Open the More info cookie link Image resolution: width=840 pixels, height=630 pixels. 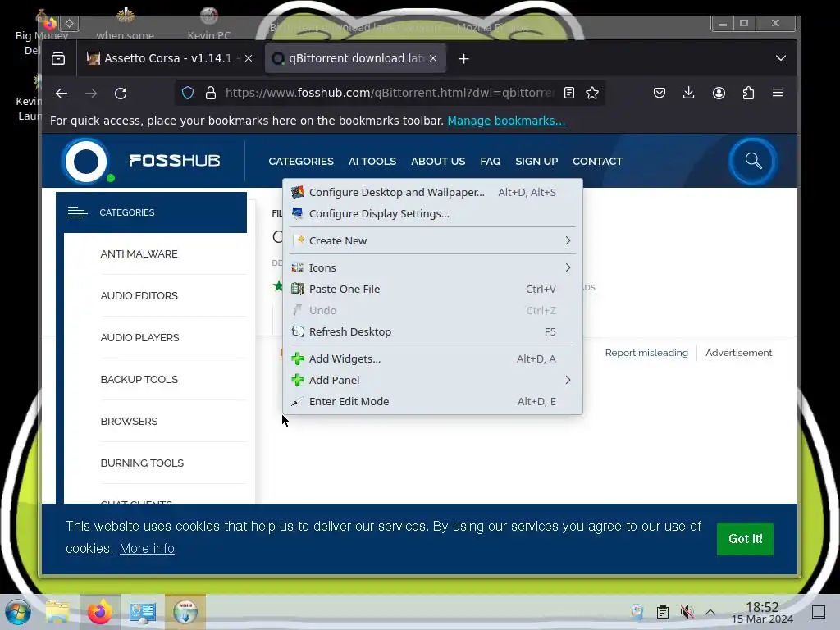coord(147,548)
